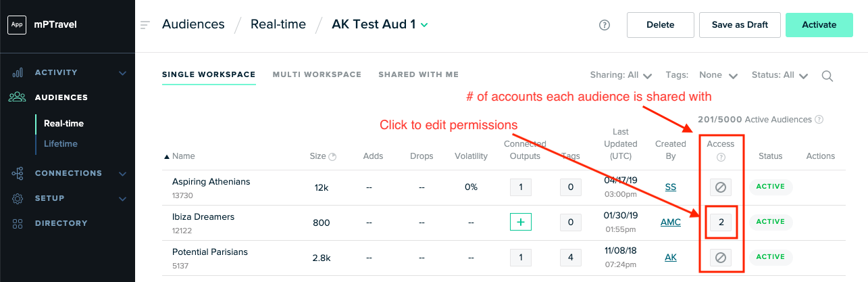Open the audience search magnifier icon

tap(827, 76)
